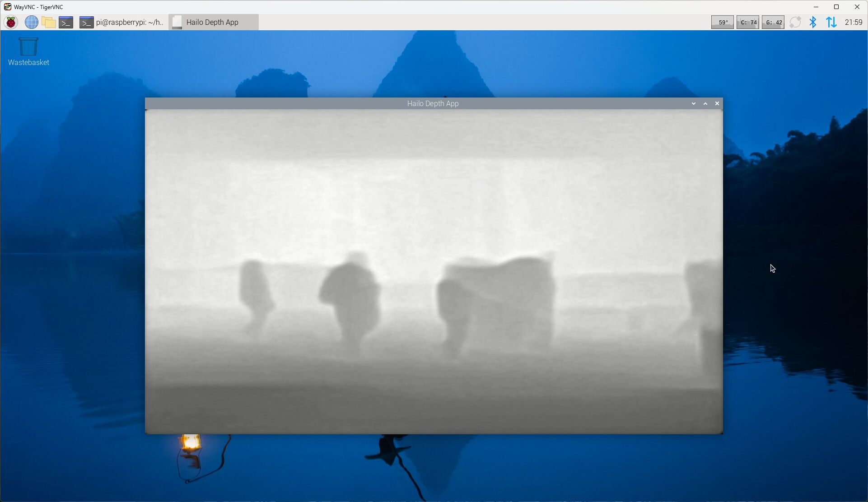Open the network up/down arrows icon
The height and width of the screenshot is (502, 868).
pos(831,22)
